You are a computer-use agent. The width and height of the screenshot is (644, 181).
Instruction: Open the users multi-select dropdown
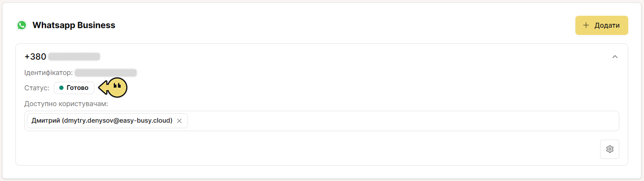pos(322,121)
